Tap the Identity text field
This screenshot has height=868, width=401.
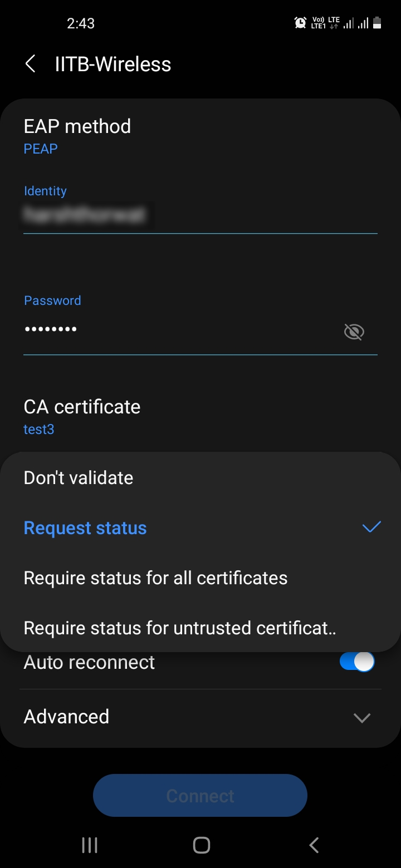click(200, 216)
